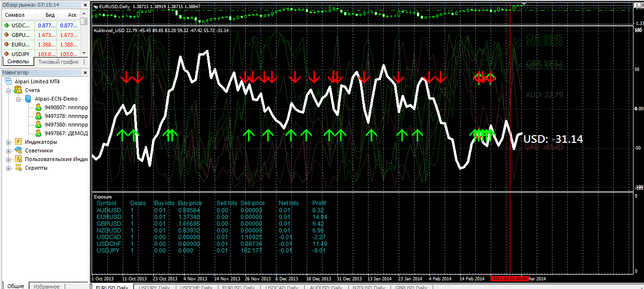Viewport: 644px width, 289px height.
Task: Click the Счета accounts folder icon
Action: 18,90
